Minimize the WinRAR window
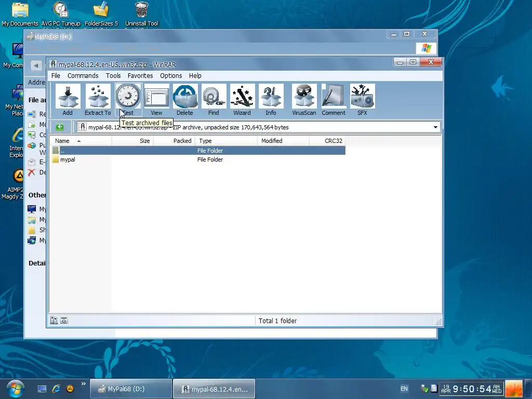Image resolution: width=532 pixels, height=399 pixels. point(400,62)
